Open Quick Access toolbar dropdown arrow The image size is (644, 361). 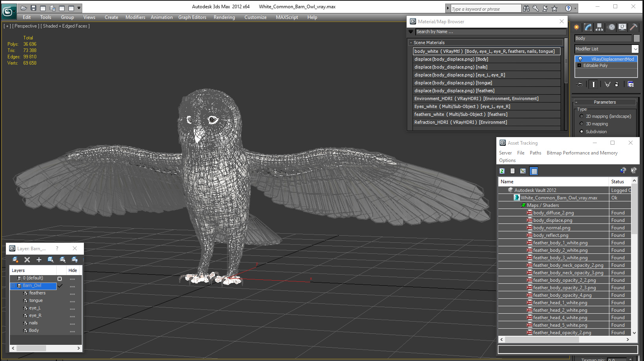point(79,8)
